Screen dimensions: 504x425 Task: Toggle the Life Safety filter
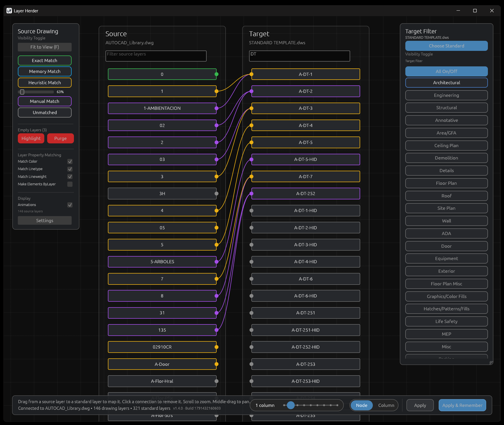(446, 321)
